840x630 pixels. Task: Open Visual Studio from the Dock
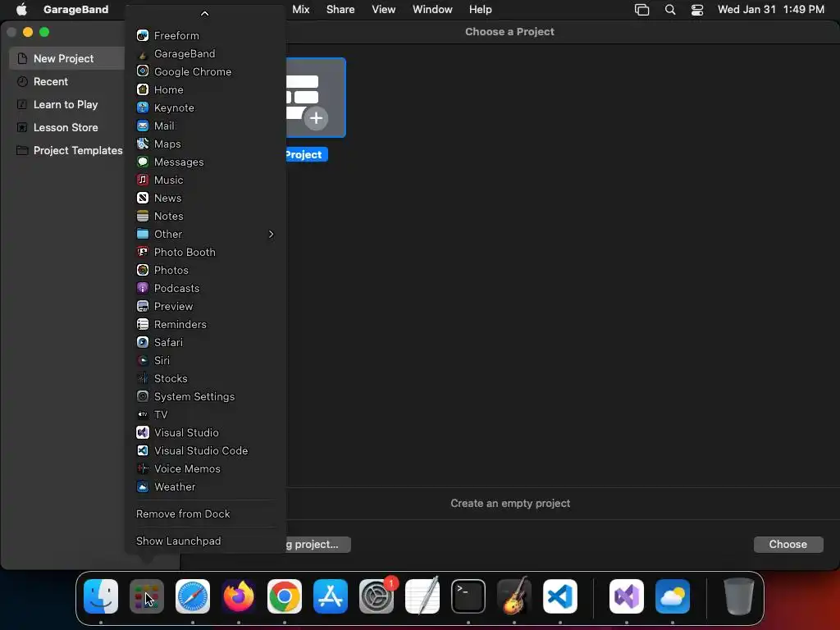627,596
